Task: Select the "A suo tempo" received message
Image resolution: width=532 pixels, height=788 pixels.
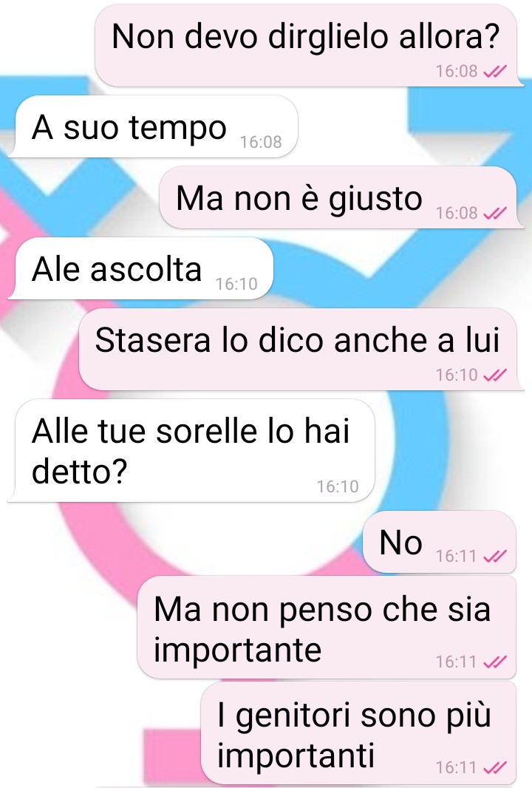Action: (157, 126)
